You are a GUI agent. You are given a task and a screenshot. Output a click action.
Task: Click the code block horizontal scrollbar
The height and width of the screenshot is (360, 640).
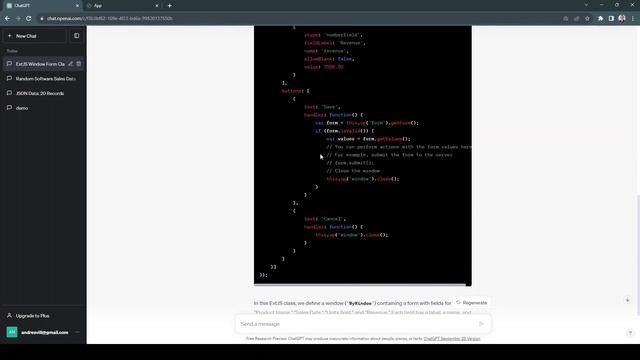coord(360,284)
